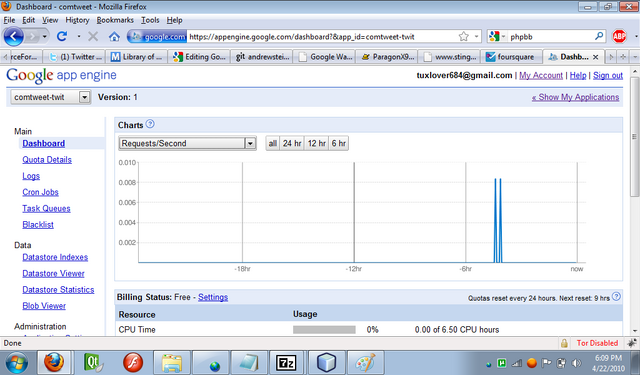Open the View menu
The image size is (640, 375).
pos(50,20)
